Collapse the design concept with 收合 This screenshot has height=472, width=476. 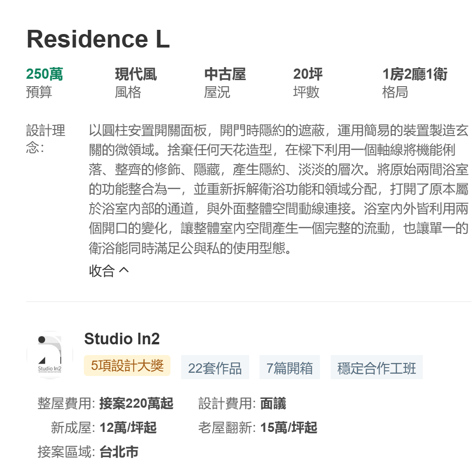pyautogui.click(x=102, y=271)
